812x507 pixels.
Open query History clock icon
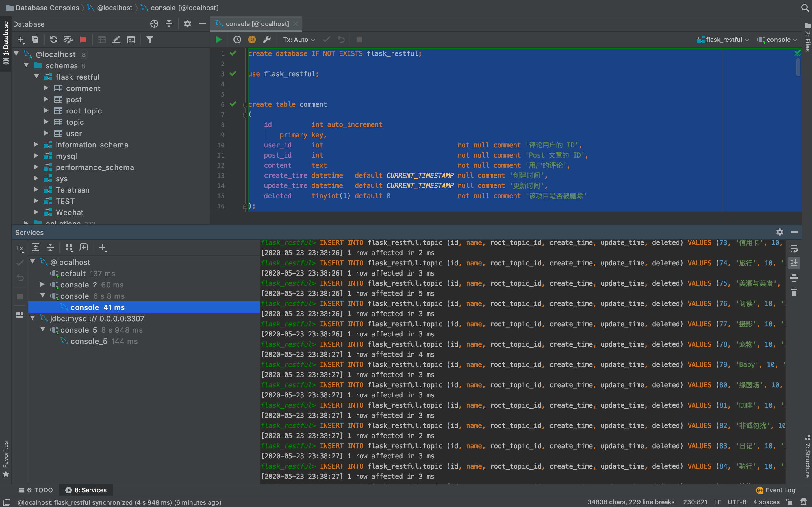pyautogui.click(x=237, y=40)
